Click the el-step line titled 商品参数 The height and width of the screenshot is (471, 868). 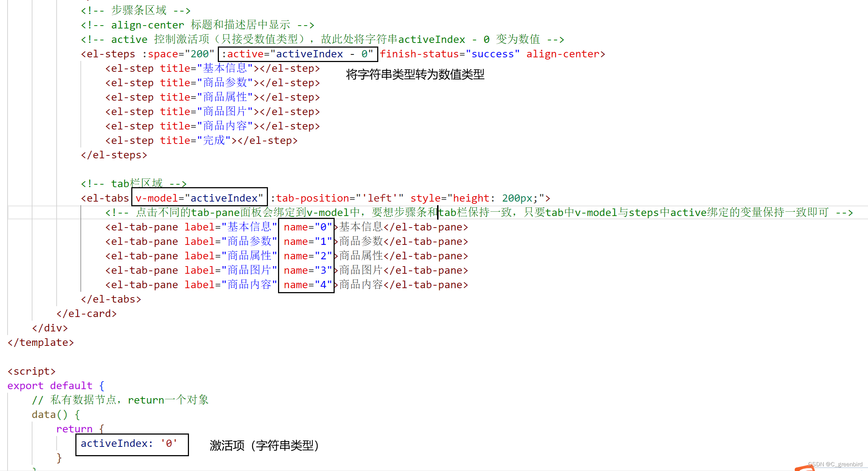tap(212, 83)
